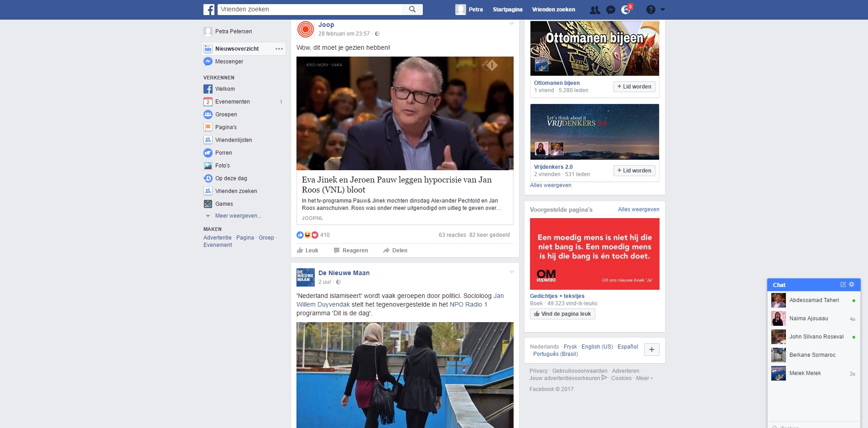Click Alles weergeven under suggested groups

[x=551, y=185]
